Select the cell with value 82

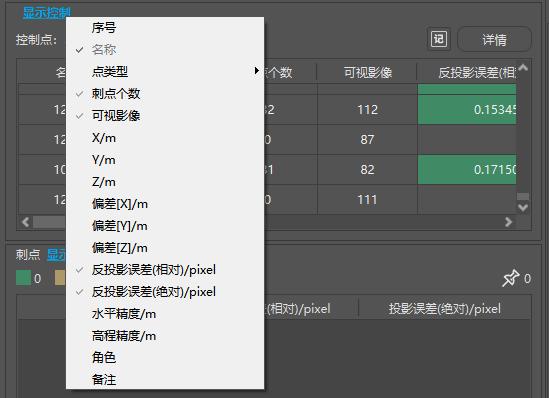click(x=367, y=170)
